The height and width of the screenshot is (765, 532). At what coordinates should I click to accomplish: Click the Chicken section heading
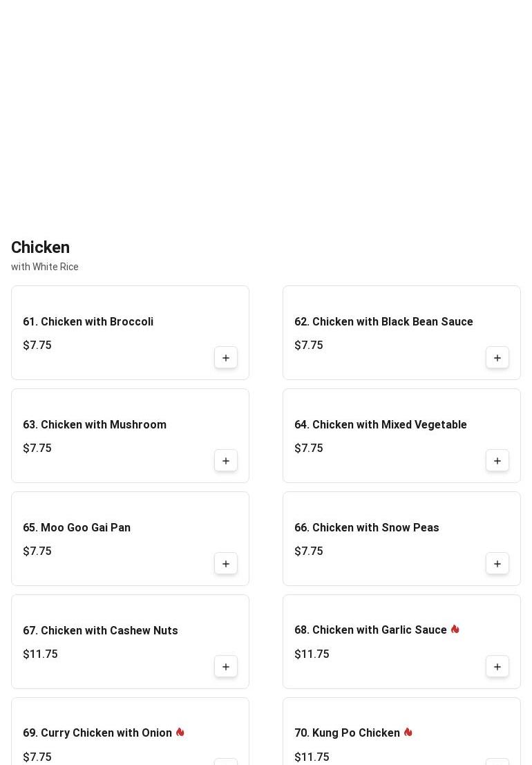40,247
